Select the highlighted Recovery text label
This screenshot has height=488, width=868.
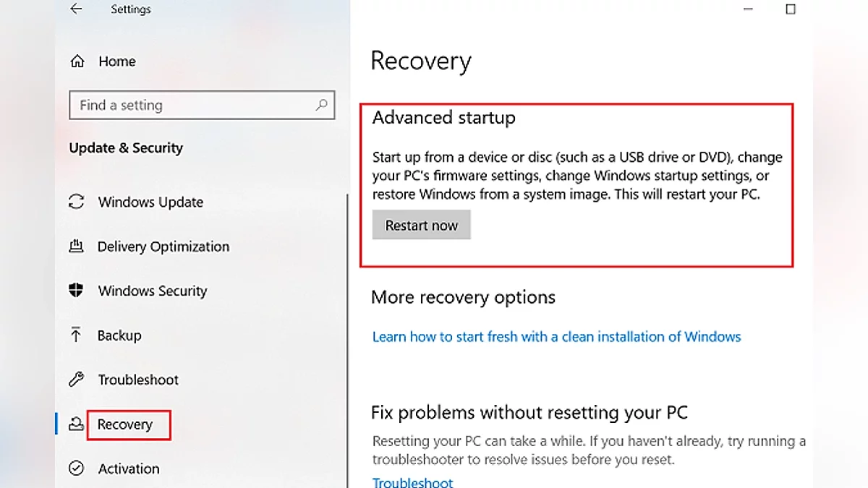point(125,424)
